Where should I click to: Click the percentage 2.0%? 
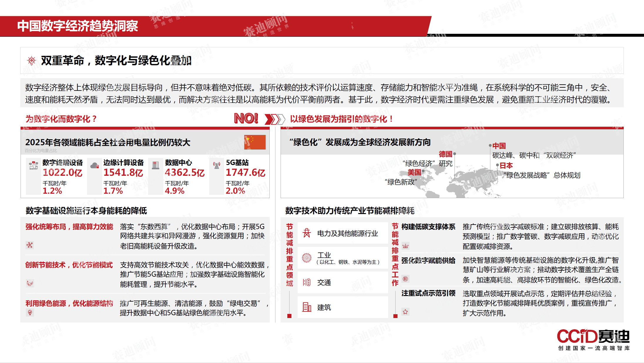coord(235,191)
